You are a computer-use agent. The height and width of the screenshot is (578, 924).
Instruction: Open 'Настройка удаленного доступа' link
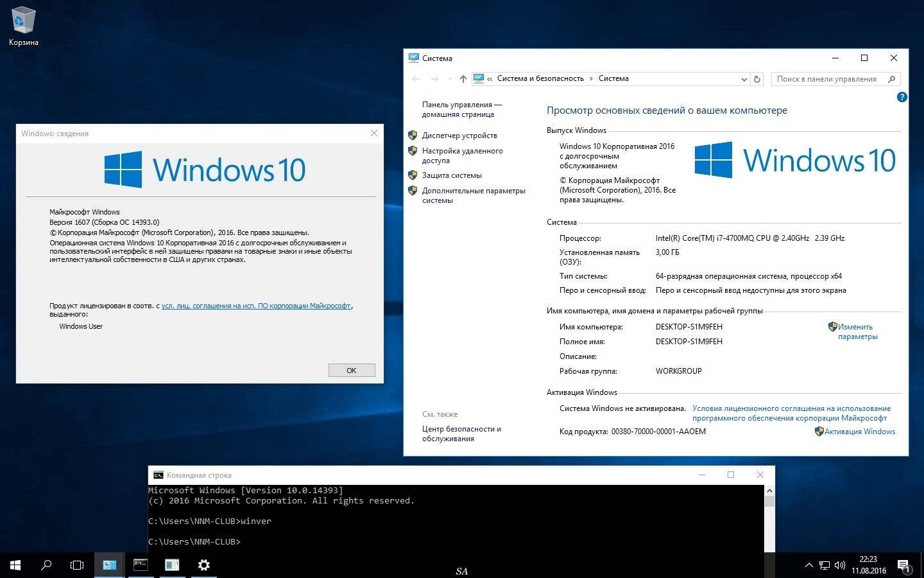462,155
